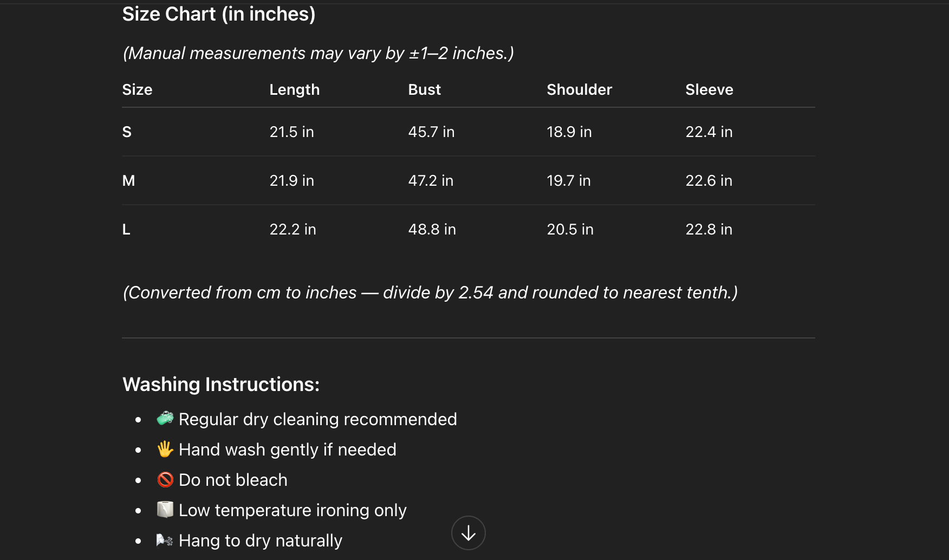Click the paper roll emoji beside ironing
This screenshot has height=560, width=949.
coord(165,510)
